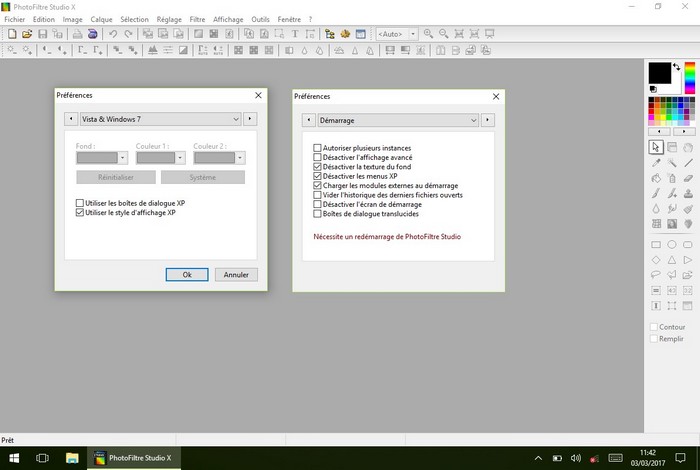The width and height of the screenshot is (700, 470).
Task: Create a new image with the New icon
Action: (x=12, y=34)
